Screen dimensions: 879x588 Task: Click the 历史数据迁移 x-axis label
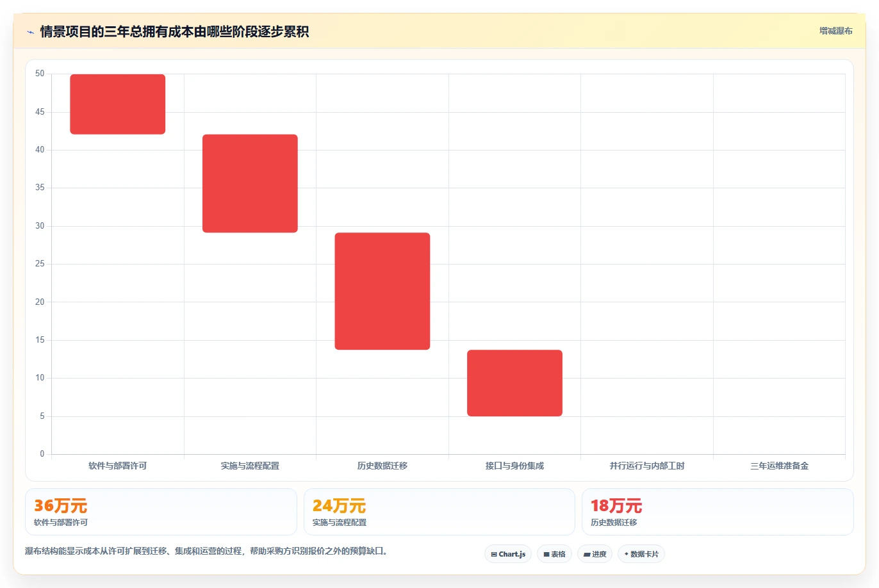tap(382, 466)
